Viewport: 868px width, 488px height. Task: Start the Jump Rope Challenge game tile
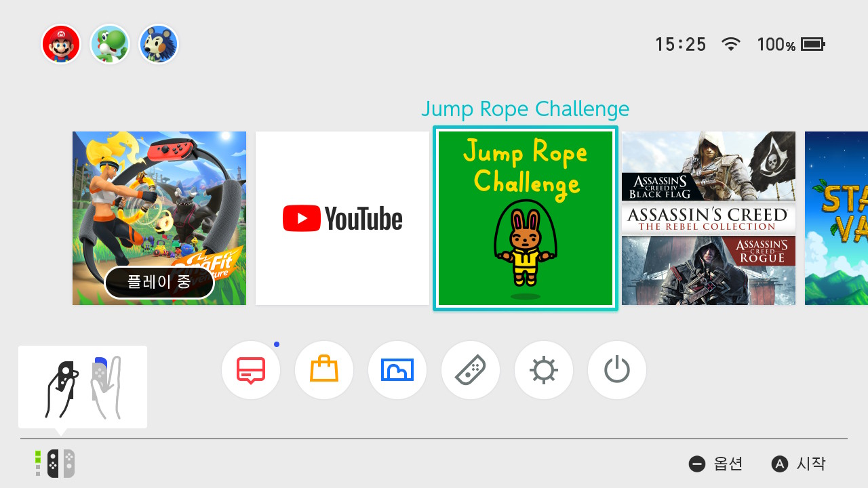pyautogui.click(x=526, y=218)
